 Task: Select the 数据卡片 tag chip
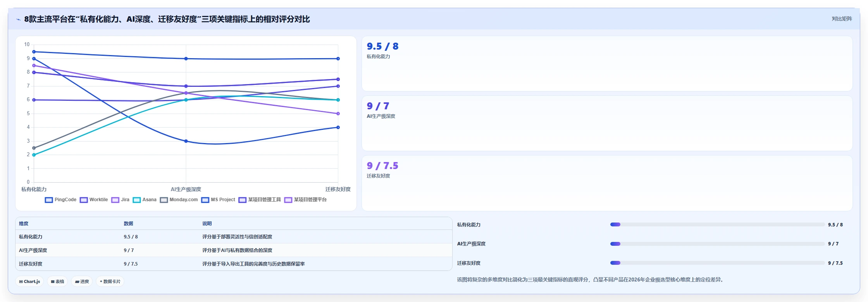point(110,281)
